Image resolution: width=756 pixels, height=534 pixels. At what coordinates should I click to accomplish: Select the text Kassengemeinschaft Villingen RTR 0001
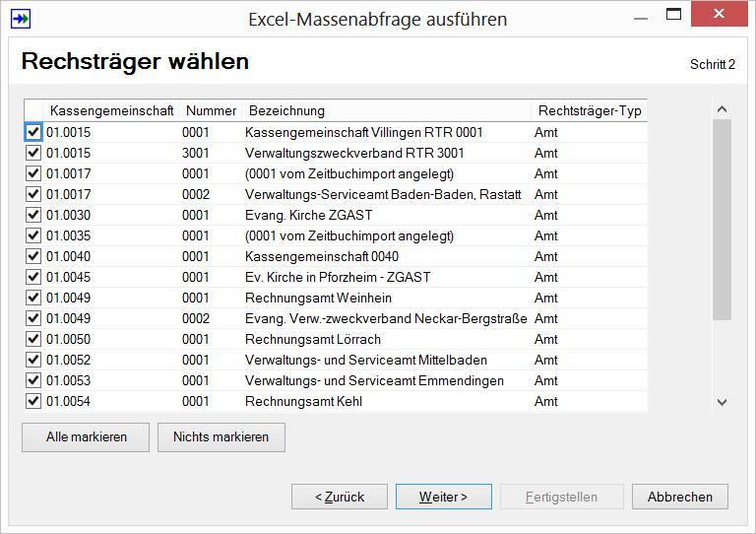tap(363, 132)
